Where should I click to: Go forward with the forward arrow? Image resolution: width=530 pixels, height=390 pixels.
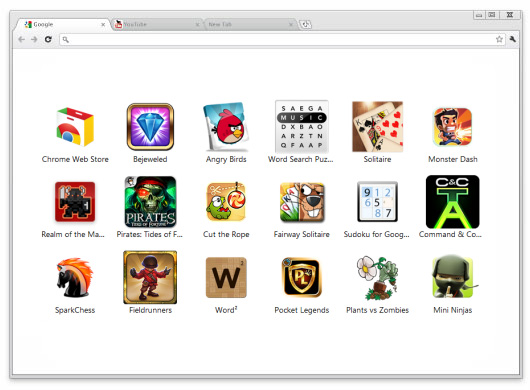[34, 40]
